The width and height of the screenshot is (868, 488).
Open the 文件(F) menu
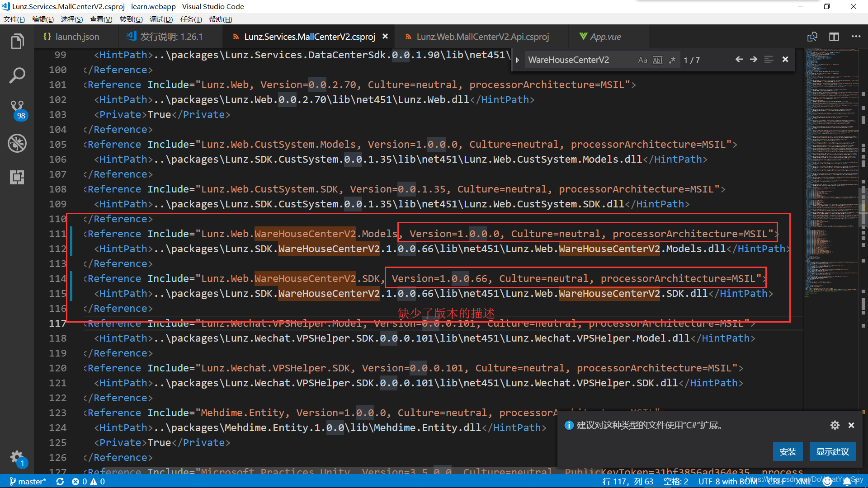click(x=14, y=19)
